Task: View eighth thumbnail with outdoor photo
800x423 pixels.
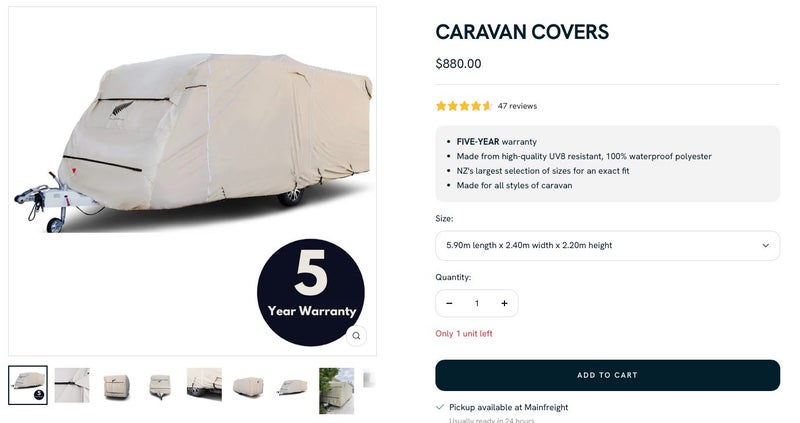Action: 337,391
